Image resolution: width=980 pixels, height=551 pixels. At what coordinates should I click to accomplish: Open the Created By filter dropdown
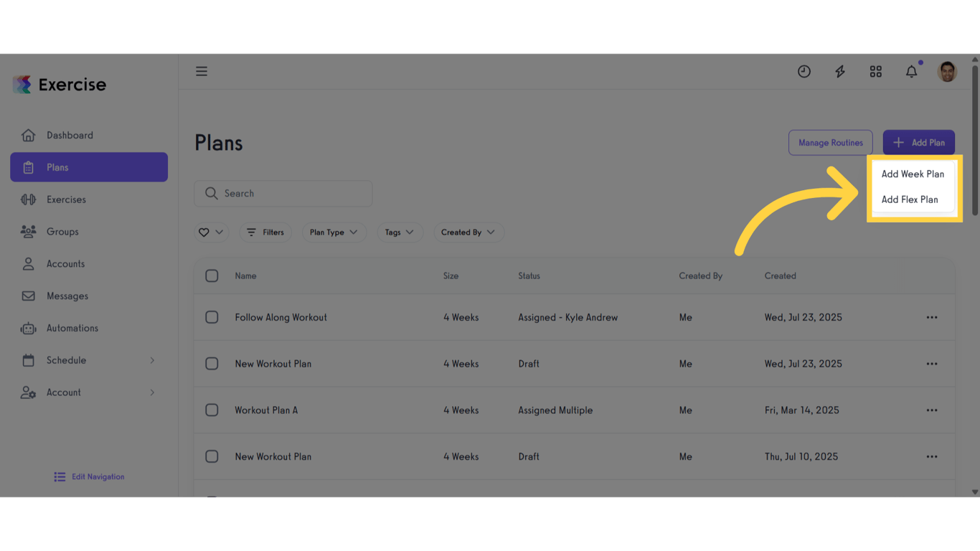click(468, 232)
